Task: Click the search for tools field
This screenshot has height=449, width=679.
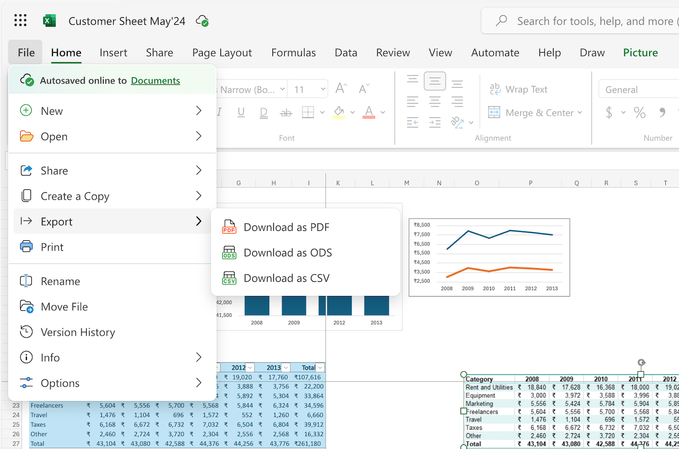Action: [x=590, y=21]
